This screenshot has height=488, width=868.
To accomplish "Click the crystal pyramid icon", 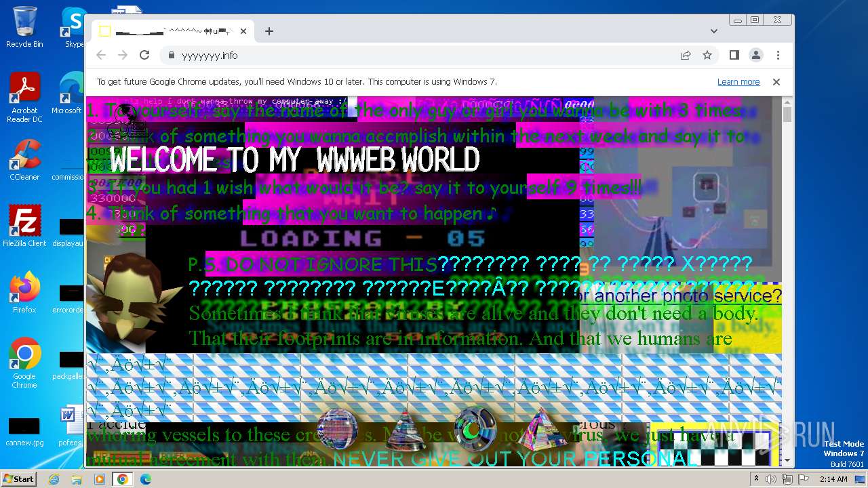I will pyautogui.click(x=542, y=429).
